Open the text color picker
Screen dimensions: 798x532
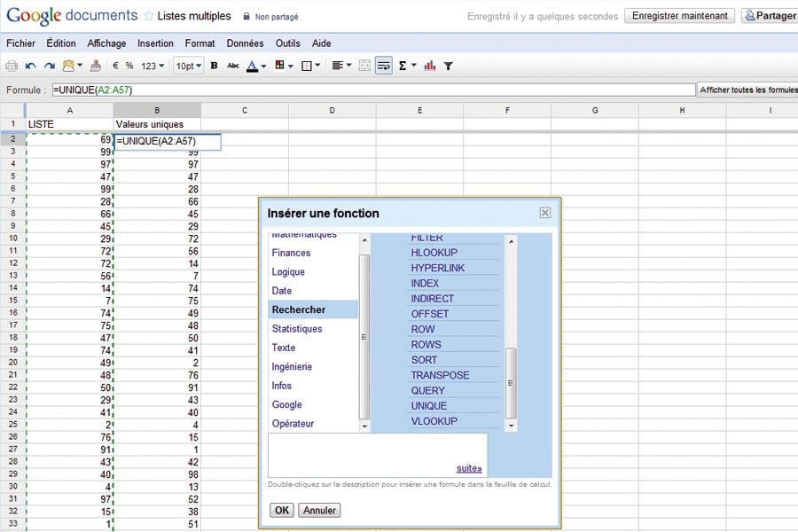tap(256, 66)
